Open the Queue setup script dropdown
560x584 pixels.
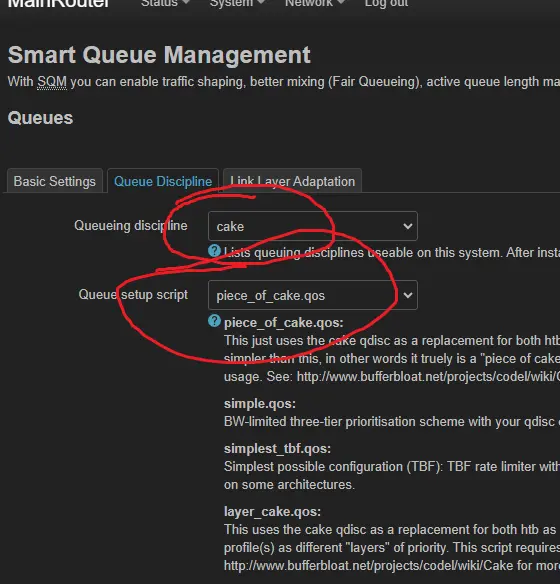pyautogui.click(x=313, y=295)
